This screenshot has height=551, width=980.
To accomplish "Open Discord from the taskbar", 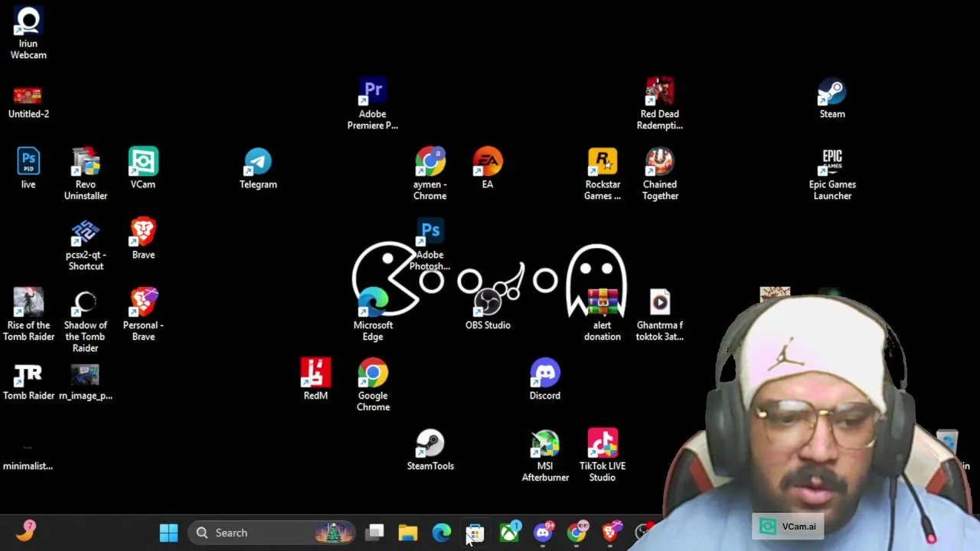I will click(x=543, y=533).
